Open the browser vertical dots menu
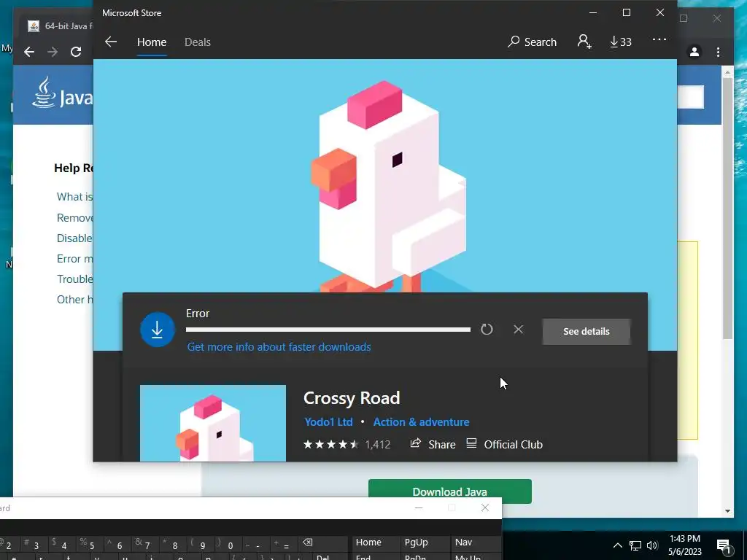This screenshot has height=560, width=747. coord(718,52)
